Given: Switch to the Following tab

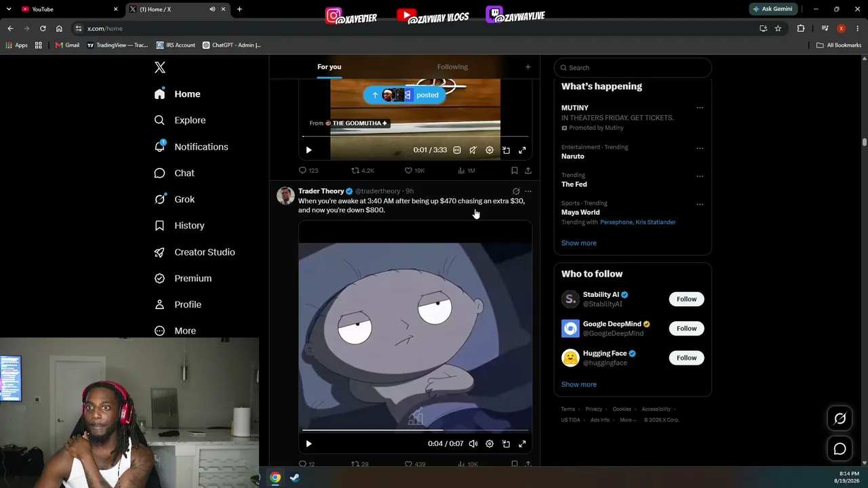Looking at the screenshot, I should (x=452, y=66).
